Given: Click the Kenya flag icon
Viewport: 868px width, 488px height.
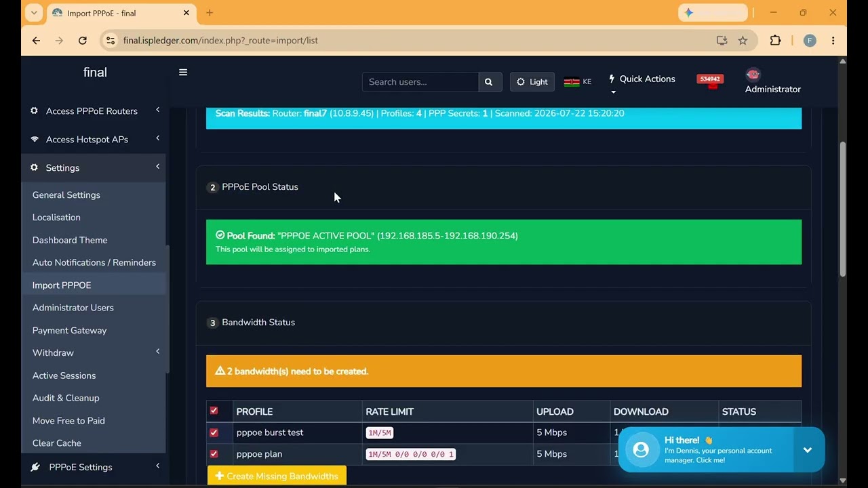Looking at the screenshot, I should (x=572, y=82).
